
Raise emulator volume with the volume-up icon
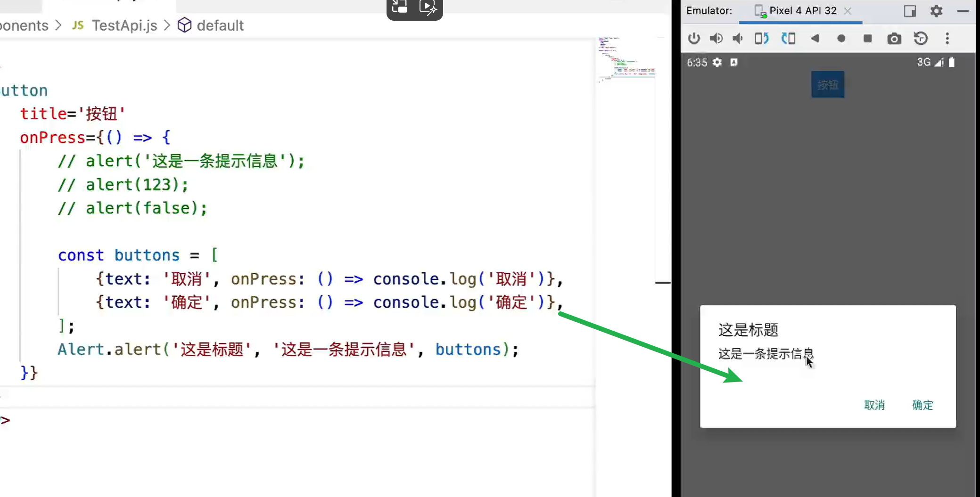716,38
